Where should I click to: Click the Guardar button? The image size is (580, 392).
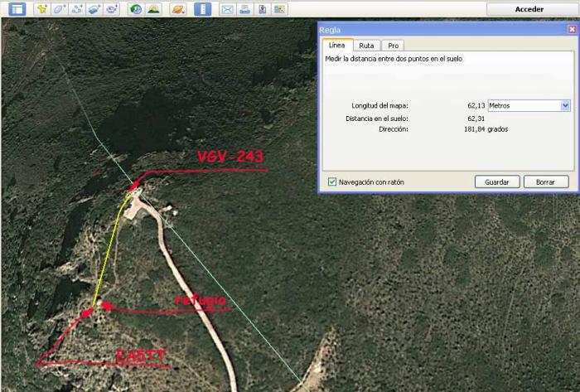[497, 182]
